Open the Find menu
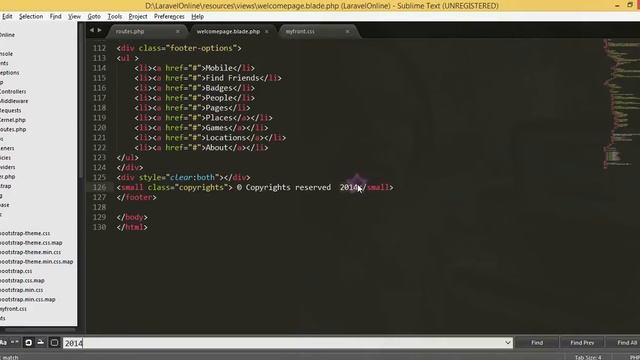 (x=56, y=16)
